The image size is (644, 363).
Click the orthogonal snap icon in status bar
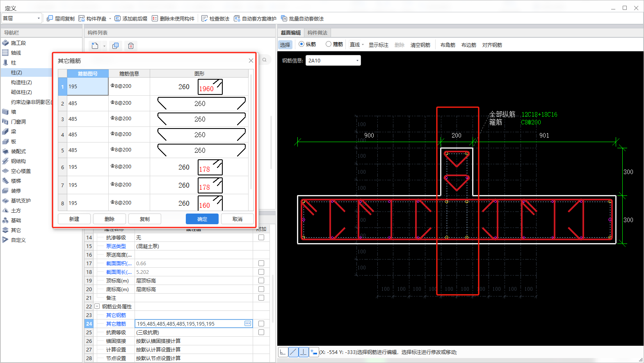pyautogui.click(x=283, y=352)
